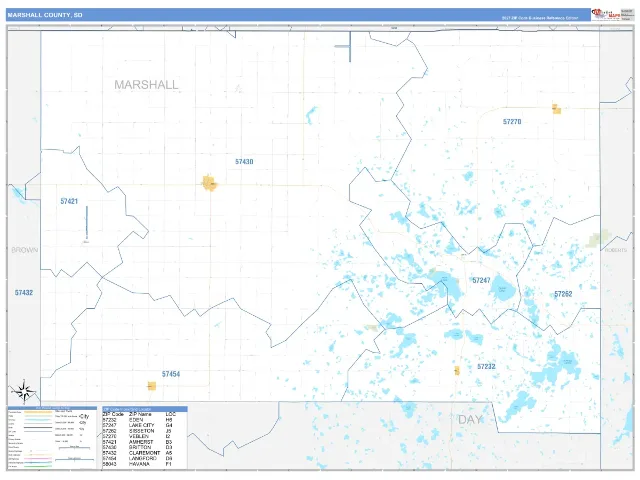Click the 'BROWN' neighboring county label
640x480 pixels.
pyautogui.click(x=24, y=250)
